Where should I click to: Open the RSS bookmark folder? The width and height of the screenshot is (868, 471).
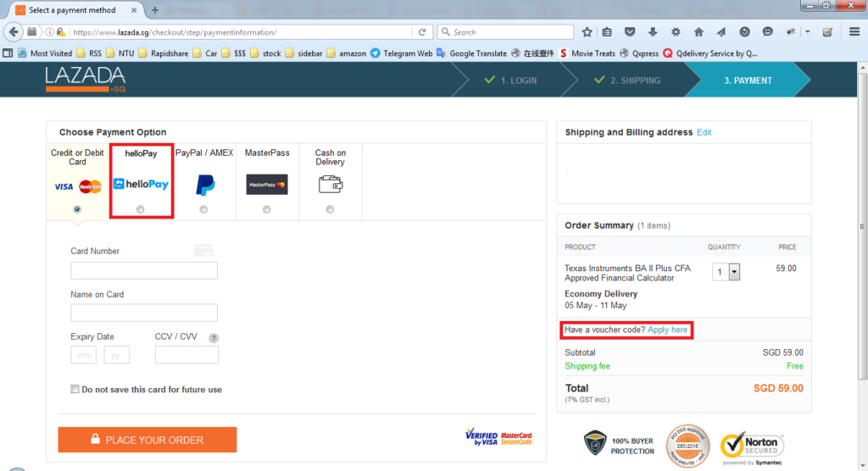point(89,53)
